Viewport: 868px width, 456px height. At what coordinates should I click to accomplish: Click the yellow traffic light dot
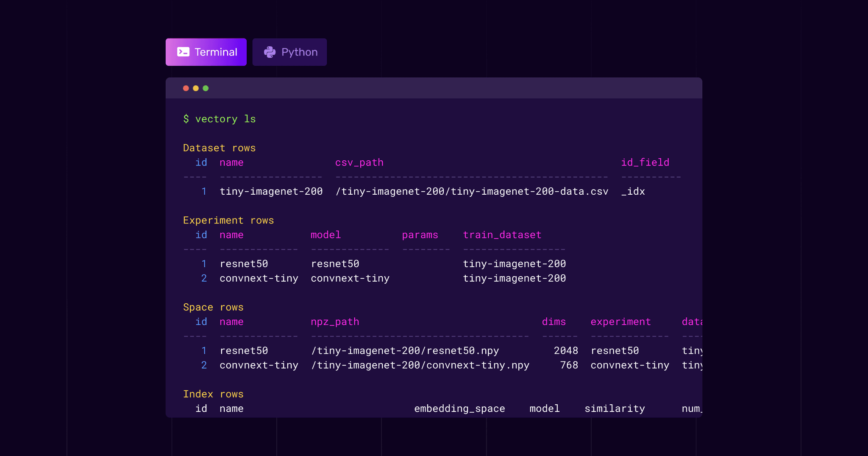pos(196,88)
